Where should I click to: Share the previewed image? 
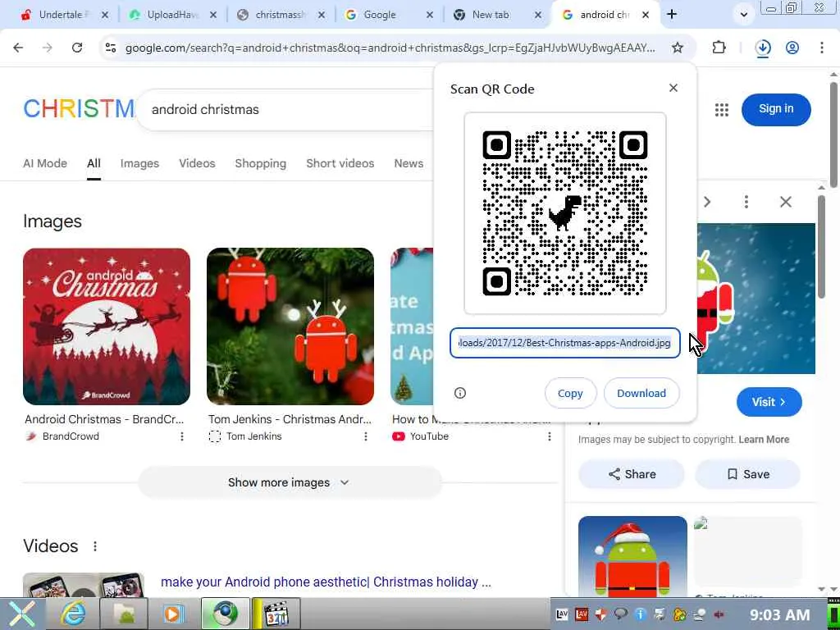[632, 474]
